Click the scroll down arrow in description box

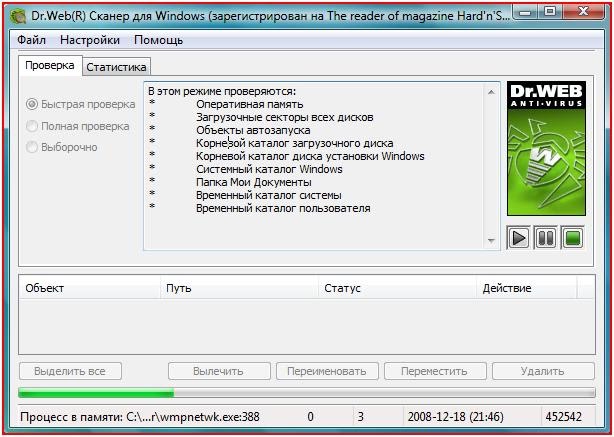pyautogui.click(x=491, y=240)
